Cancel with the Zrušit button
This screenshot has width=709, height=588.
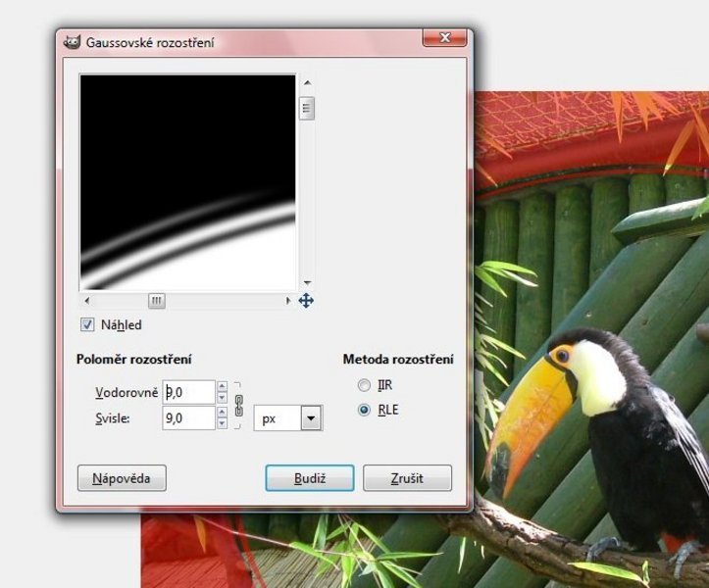(407, 478)
